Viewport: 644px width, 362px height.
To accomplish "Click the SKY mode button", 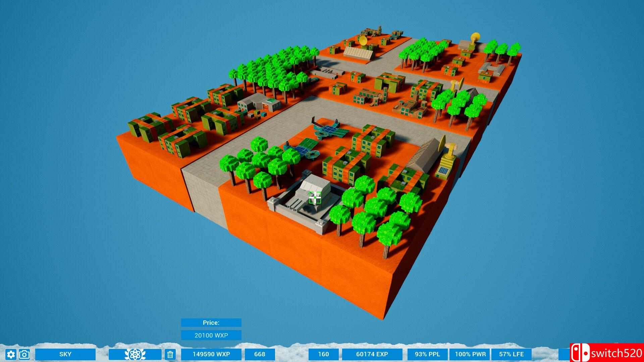I will (x=65, y=354).
